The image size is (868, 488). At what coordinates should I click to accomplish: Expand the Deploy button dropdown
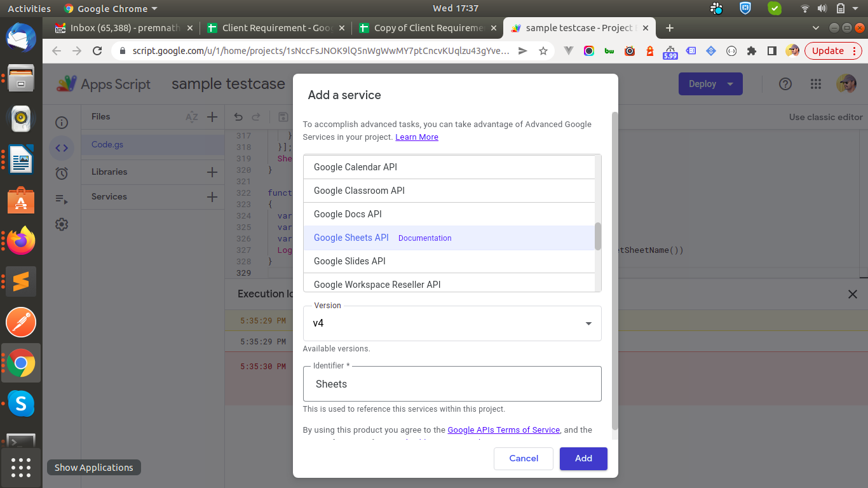tap(730, 84)
